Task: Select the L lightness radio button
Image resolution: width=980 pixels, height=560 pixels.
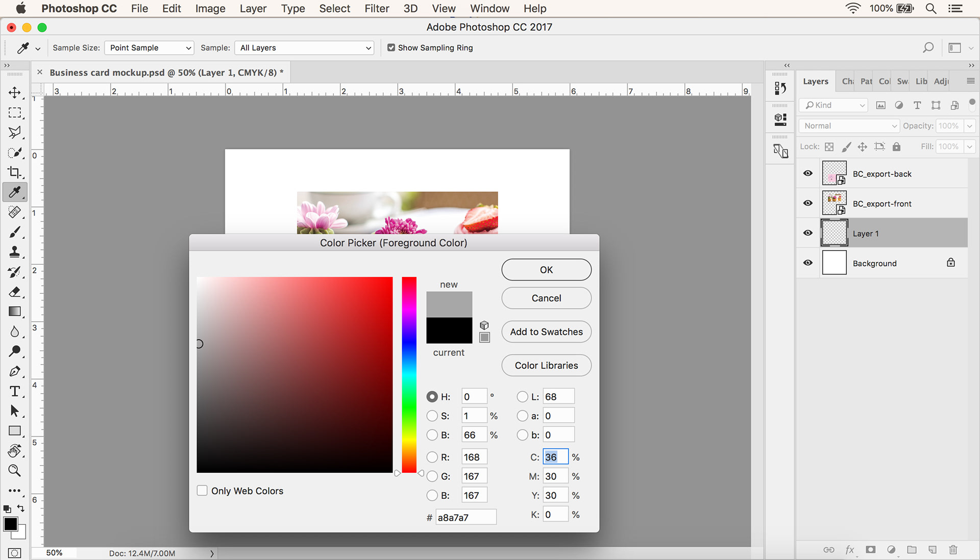Action: [522, 397]
